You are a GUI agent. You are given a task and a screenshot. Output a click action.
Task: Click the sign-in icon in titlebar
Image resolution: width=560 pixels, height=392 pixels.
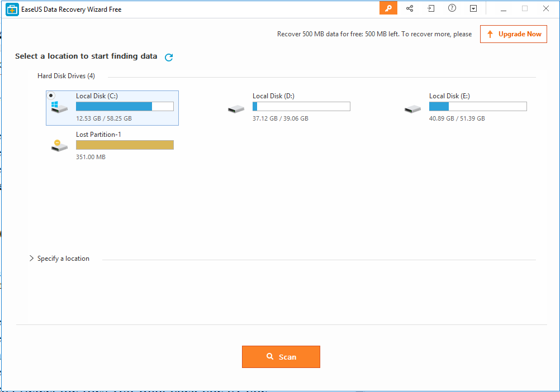click(430, 8)
